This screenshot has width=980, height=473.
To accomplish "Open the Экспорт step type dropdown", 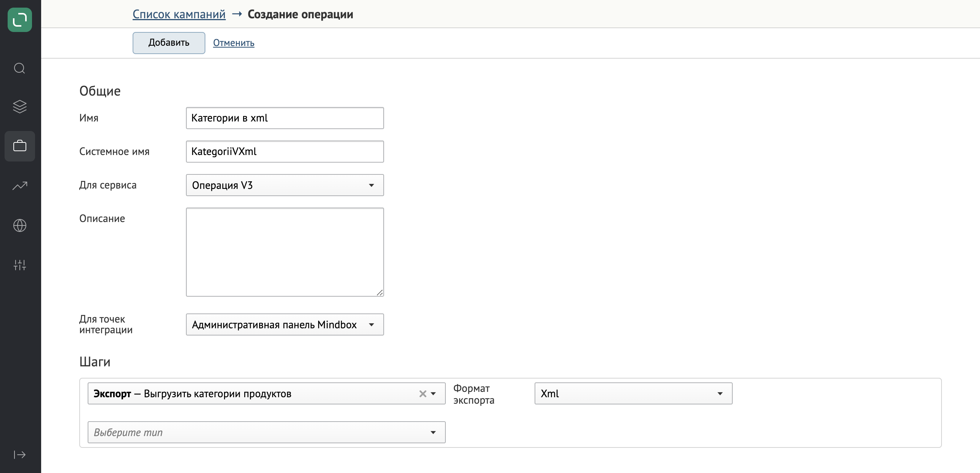I will (266, 394).
